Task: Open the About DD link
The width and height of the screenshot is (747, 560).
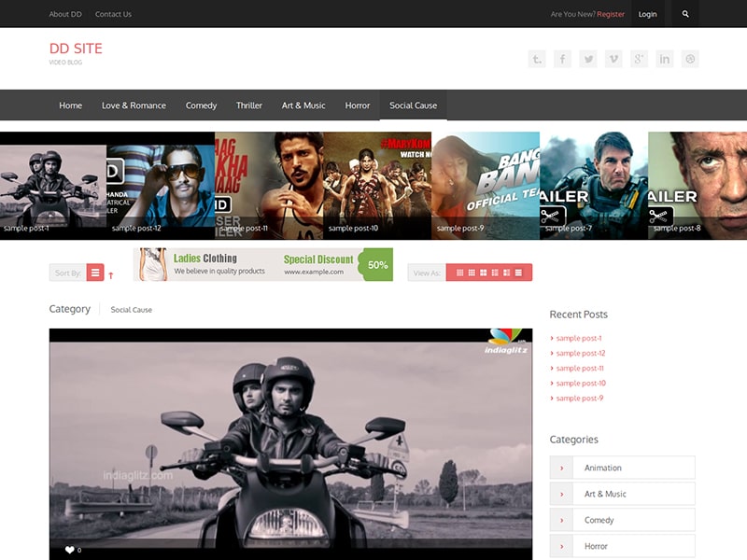Action: [x=65, y=14]
